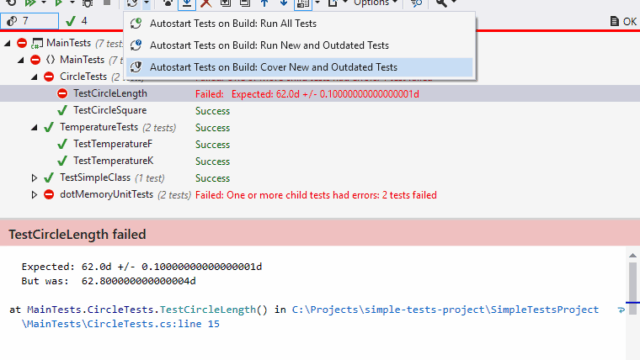Choose Autostart: Run New and Outdated Tests

(299, 45)
